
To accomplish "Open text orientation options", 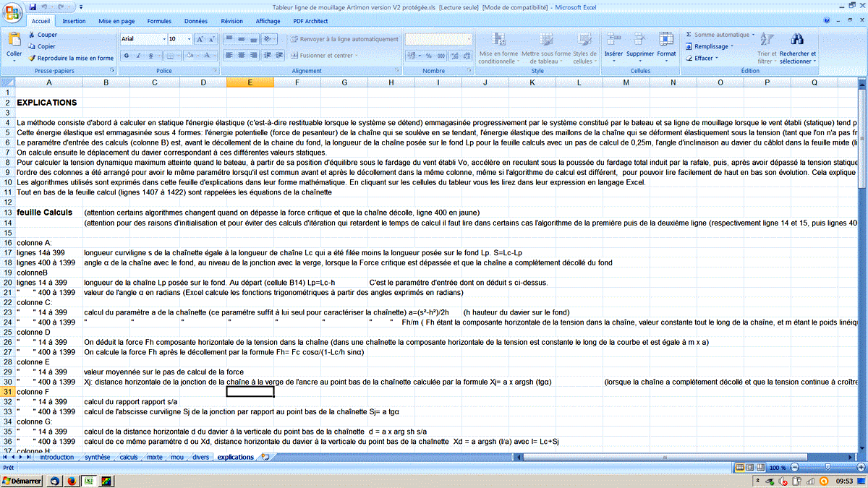I will pos(270,38).
